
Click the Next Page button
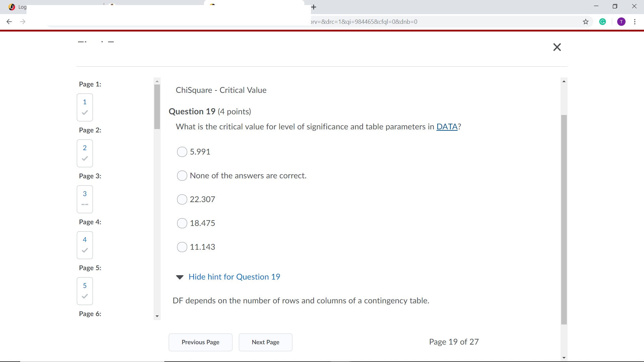click(x=265, y=342)
